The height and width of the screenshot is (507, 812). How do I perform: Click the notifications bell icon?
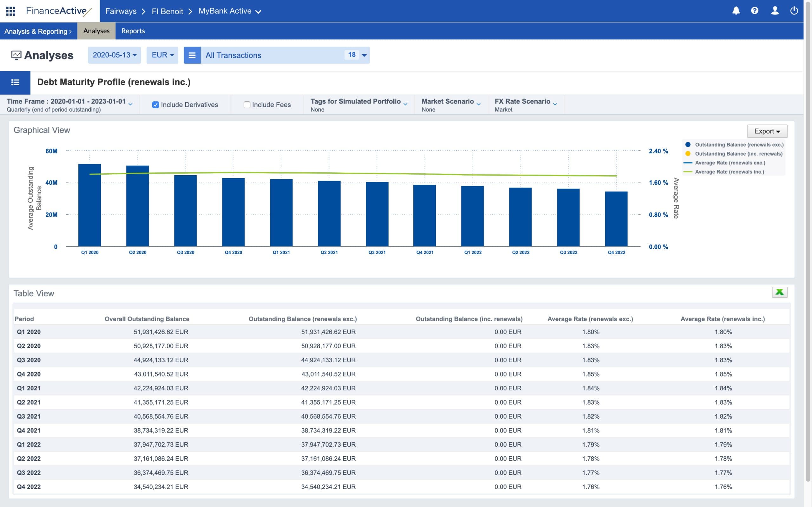pos(736,11)
